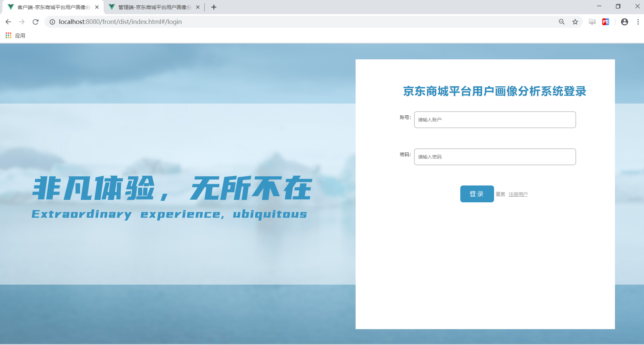Click the 京东商城平台用户画像分析系统登录 title text
The width and height of the screenshot is (644, 345).
point(494,91)
